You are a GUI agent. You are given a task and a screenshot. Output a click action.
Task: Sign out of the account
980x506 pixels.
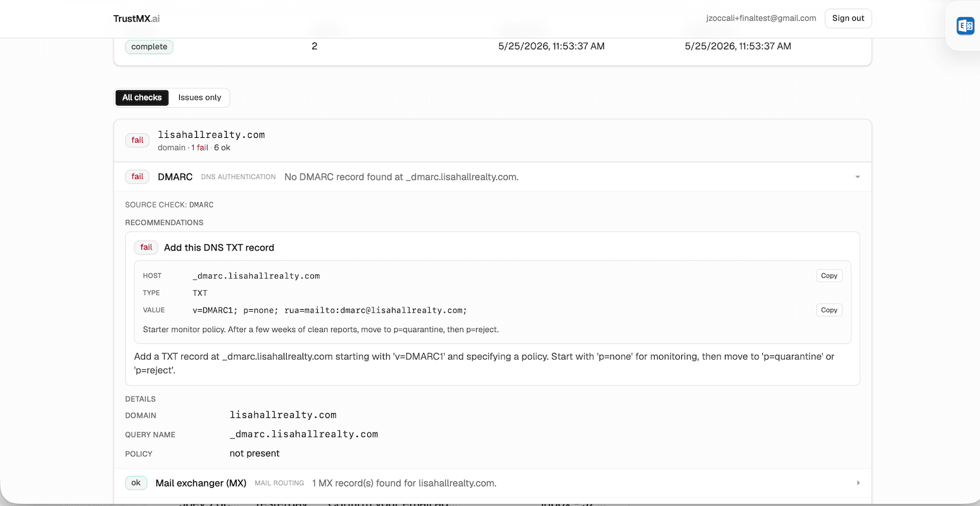pyautogui.click(x=848, y=18)
